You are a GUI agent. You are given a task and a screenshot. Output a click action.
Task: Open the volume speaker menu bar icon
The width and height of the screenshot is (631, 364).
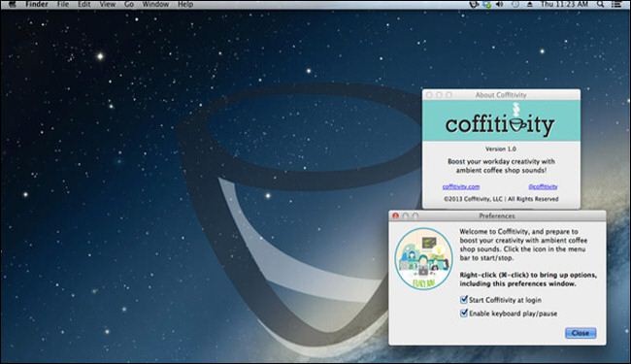(x=500, y=4)
